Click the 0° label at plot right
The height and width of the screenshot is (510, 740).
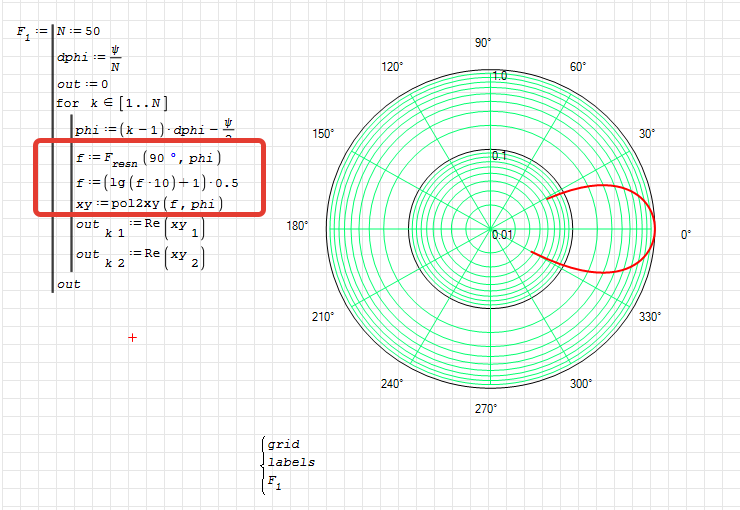coord(686,235)
